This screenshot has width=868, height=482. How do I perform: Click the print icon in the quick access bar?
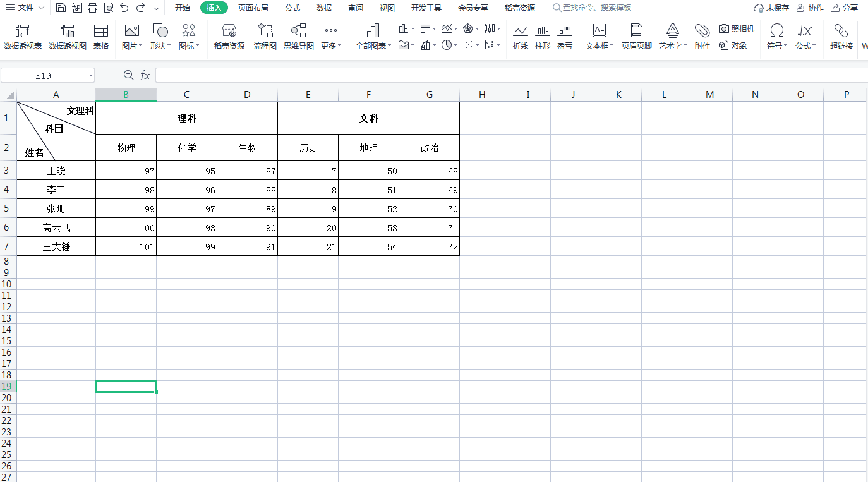pos(92,8)
